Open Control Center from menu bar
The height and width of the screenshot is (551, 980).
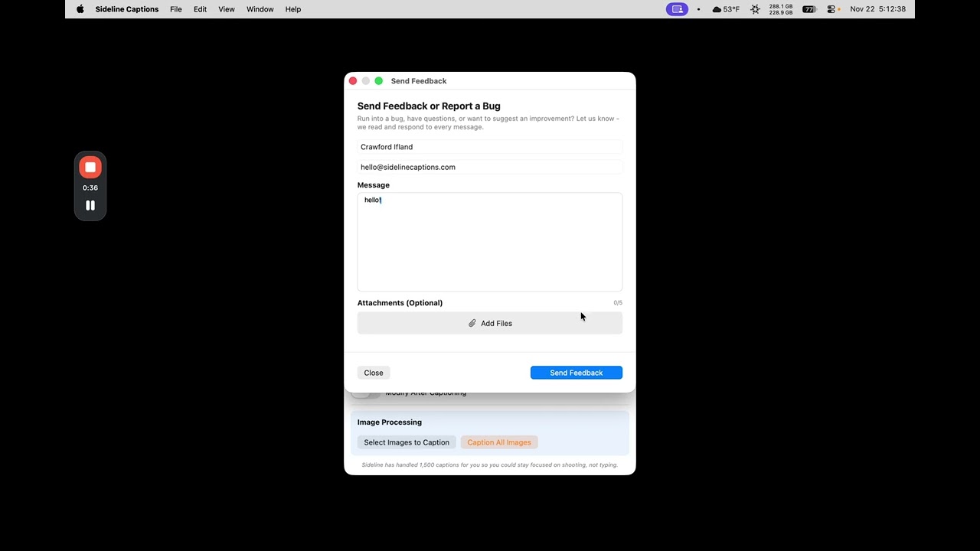point(831,9)
